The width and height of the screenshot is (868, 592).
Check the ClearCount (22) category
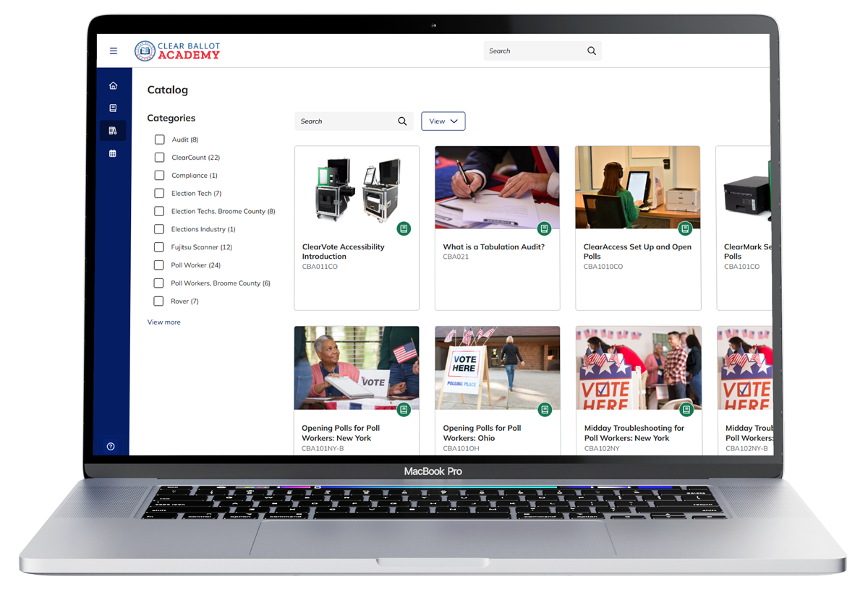point(160,158)
